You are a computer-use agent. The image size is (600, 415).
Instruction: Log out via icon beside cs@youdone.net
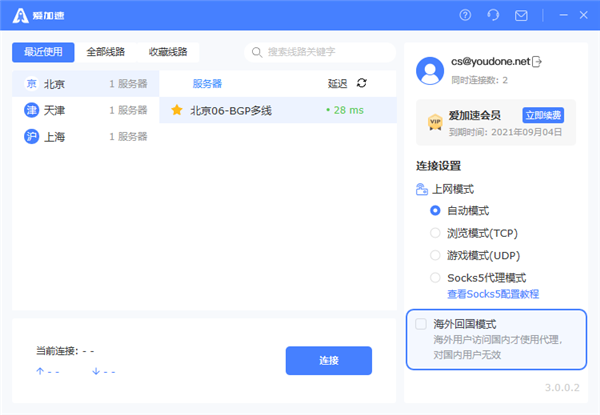537,62
